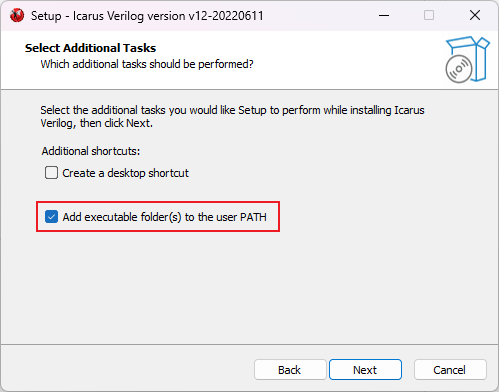This screenshot has height=392, width=499.
Task: Abort installation with the Cancel button
Action: click(450, 370)
